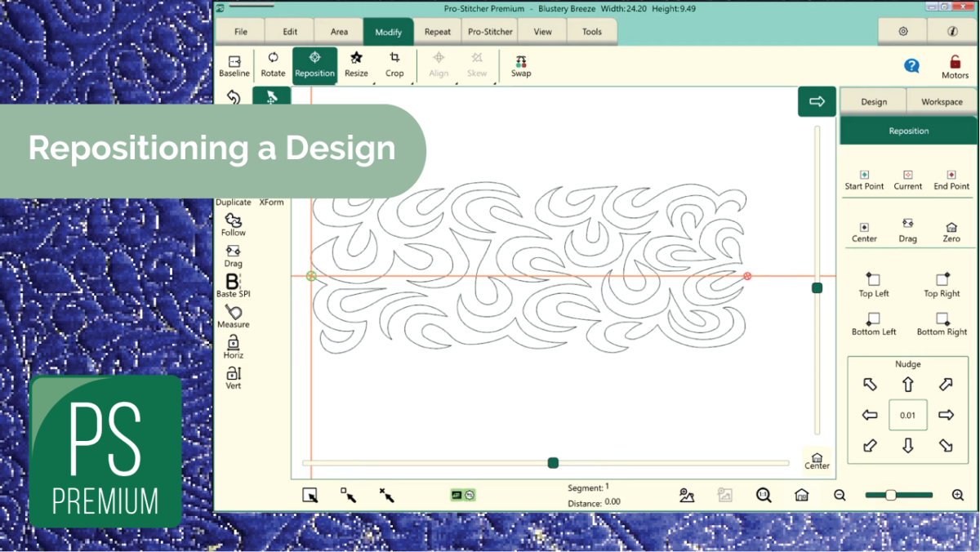The width and height of the screenshot is (980, 552).
Task: Toggle the Reposition mode in the ribbon
Action: tap(314, 65)
